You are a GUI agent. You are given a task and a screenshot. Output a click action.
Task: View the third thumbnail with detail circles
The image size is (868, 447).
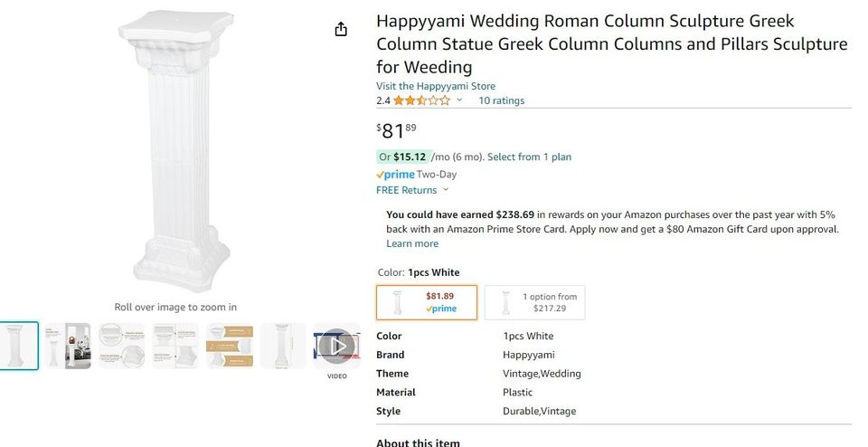pos(122,346)
